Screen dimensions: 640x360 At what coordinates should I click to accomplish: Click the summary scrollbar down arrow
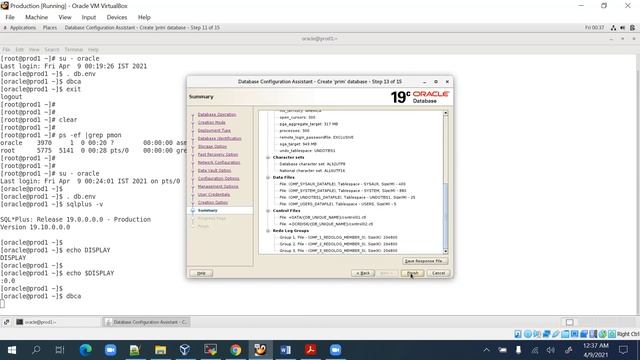coord(445,251)
